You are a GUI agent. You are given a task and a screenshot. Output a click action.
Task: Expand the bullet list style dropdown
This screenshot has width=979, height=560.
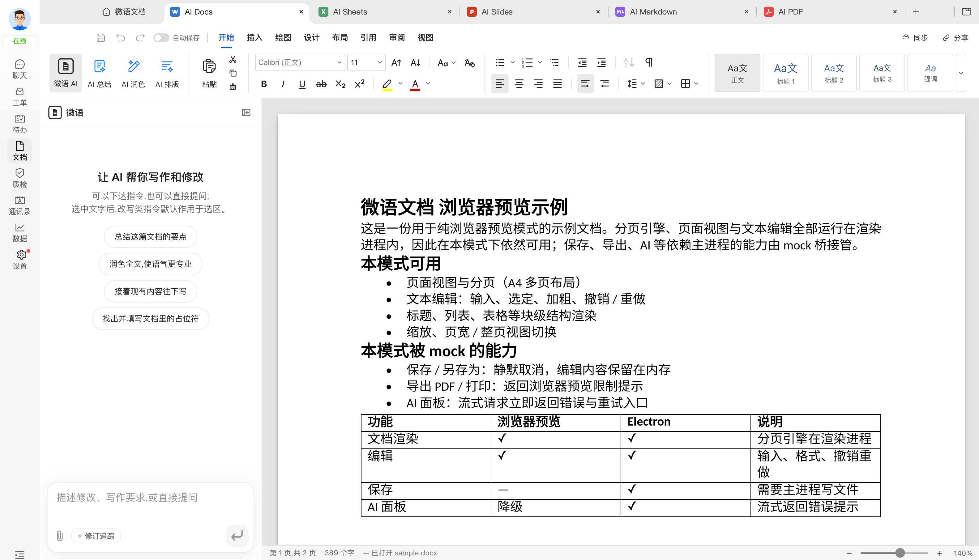513,62
